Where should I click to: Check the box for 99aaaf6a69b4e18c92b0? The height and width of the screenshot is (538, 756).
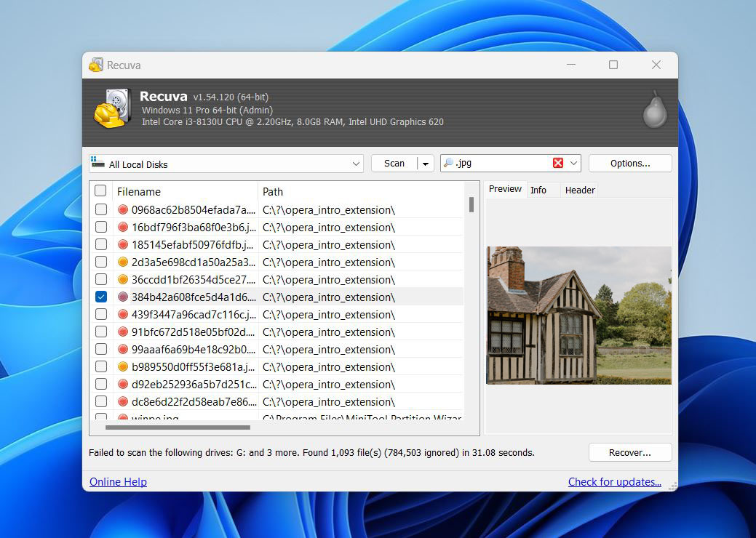point(100,349)
